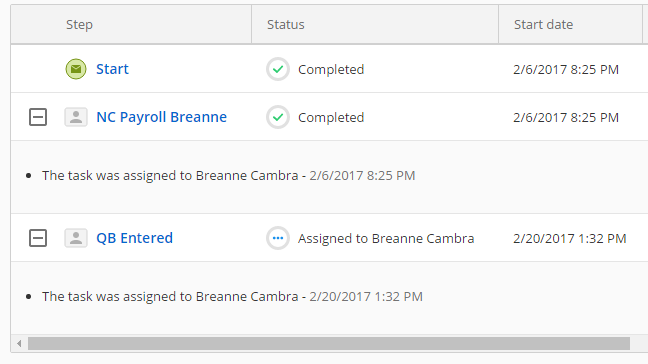The height and width of the screenshot is (364, 648).
Task: Click the 2/20/2017 1:32 PM start date cell
Action: pos(570,238)
